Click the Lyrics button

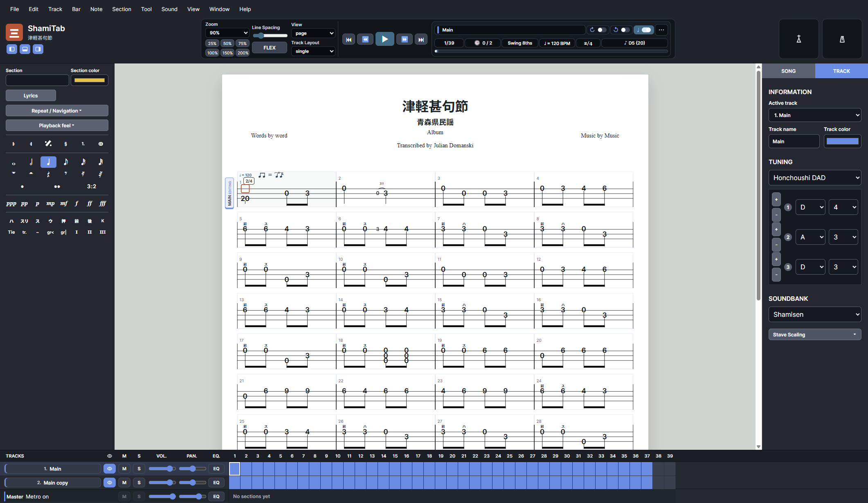click(31, 95)
